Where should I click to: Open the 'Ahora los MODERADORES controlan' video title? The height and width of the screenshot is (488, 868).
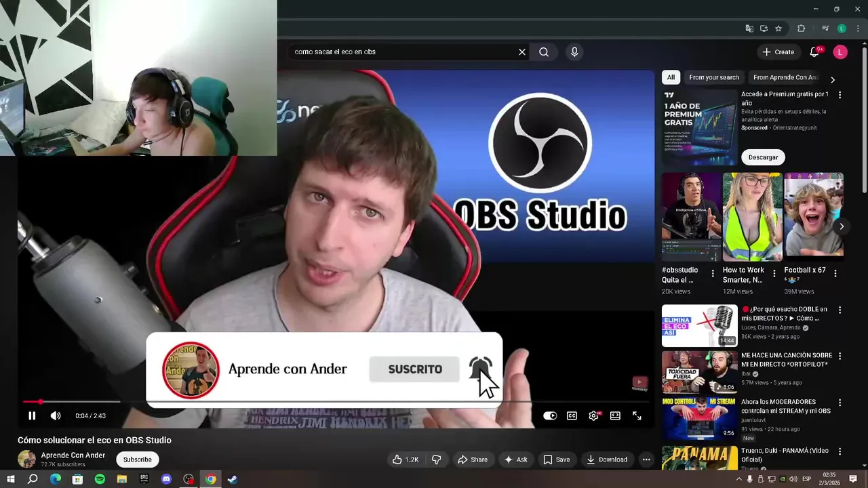786,407
